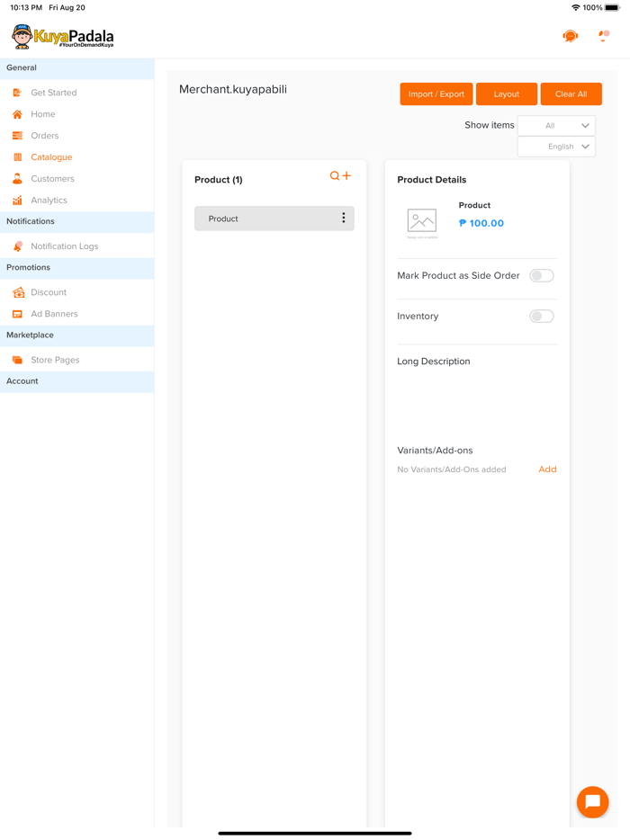The height and width of the screenshot is (840, 630).
Task: Click the Layout button
Action: point(506,94)
